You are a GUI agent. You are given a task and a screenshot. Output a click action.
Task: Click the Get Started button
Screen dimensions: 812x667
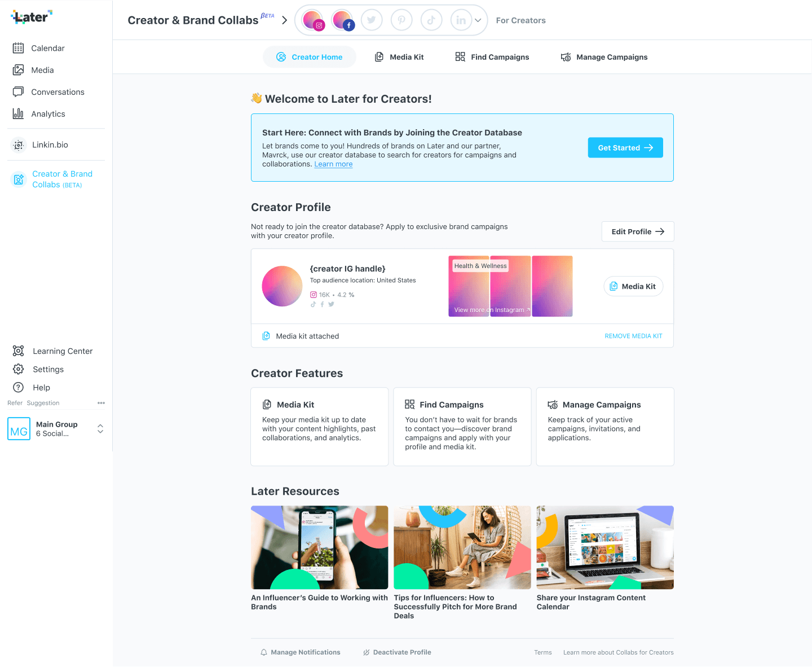click(625, 147)
